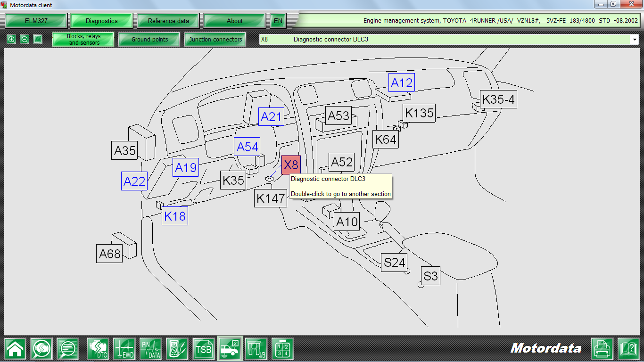Select component label A10
The image size is (644, 362).
pyautogui.click(x=347, y=222)
